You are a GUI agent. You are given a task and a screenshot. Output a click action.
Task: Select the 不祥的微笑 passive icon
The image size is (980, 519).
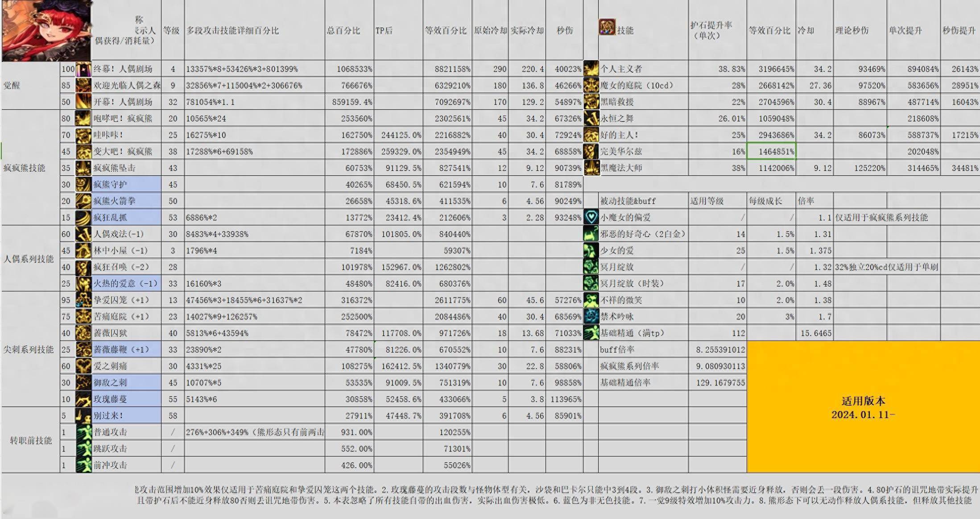coord(591,300)
